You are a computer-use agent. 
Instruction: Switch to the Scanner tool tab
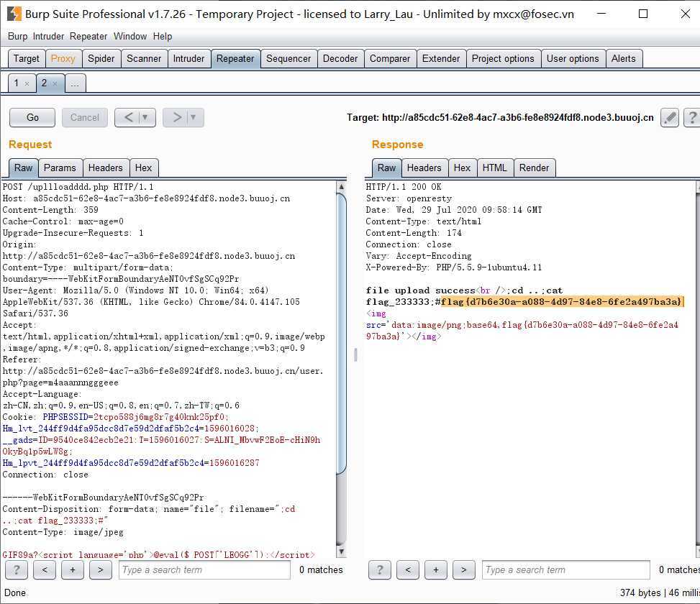point(144,58)
